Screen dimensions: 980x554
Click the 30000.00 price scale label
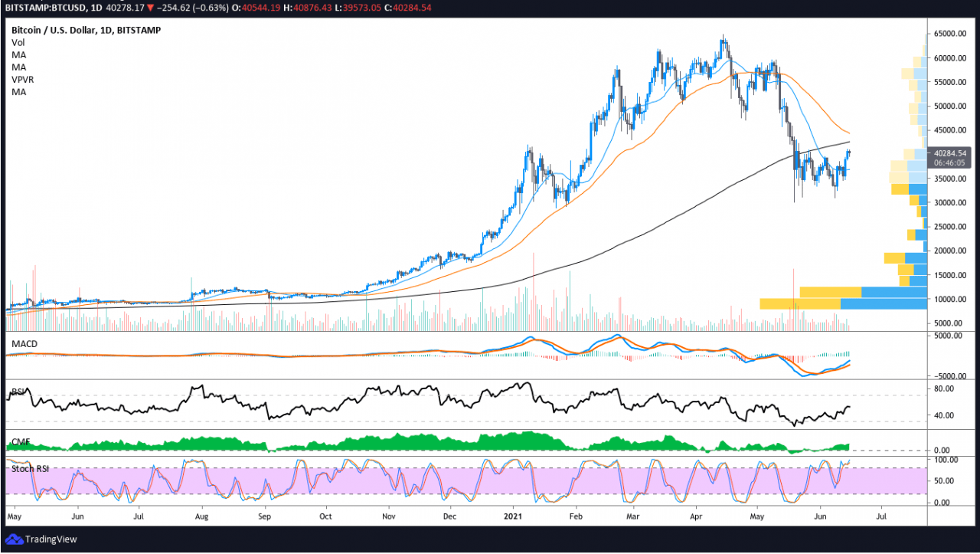tap(952, 202)
